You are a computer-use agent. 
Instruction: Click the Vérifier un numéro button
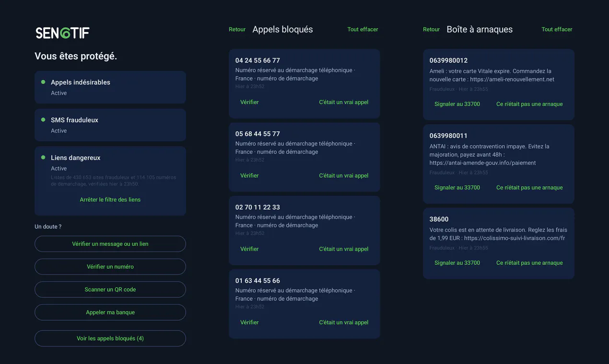point(110,267)
